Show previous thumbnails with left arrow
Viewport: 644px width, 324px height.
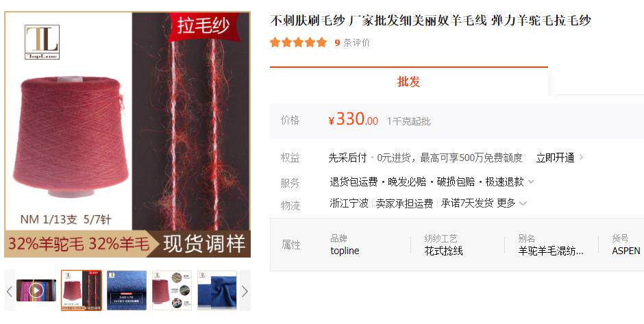coord(10,291)
